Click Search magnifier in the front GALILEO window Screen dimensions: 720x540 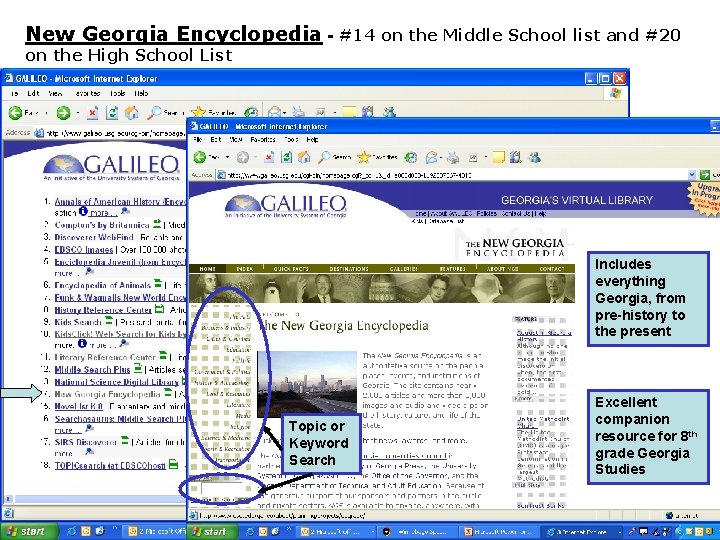324,158
